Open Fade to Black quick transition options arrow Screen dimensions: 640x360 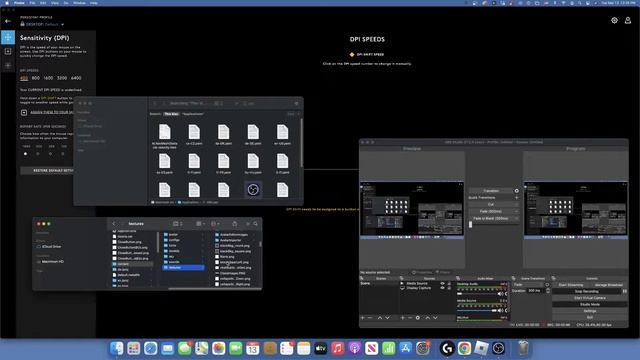[x=516, y=218]
